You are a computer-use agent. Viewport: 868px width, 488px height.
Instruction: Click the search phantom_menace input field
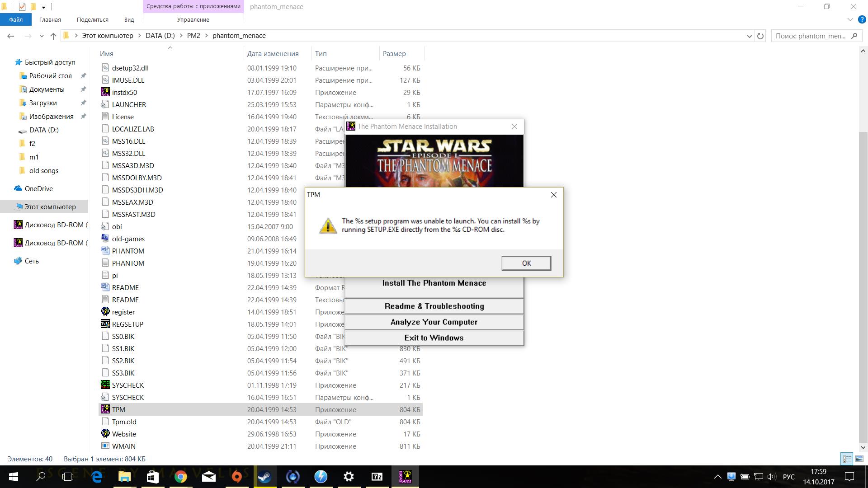[809, 36]
